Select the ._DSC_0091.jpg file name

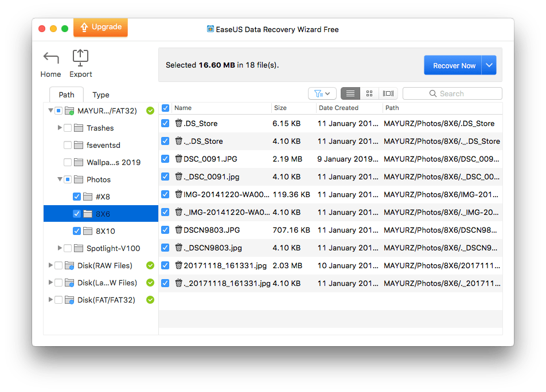(212, 177)
